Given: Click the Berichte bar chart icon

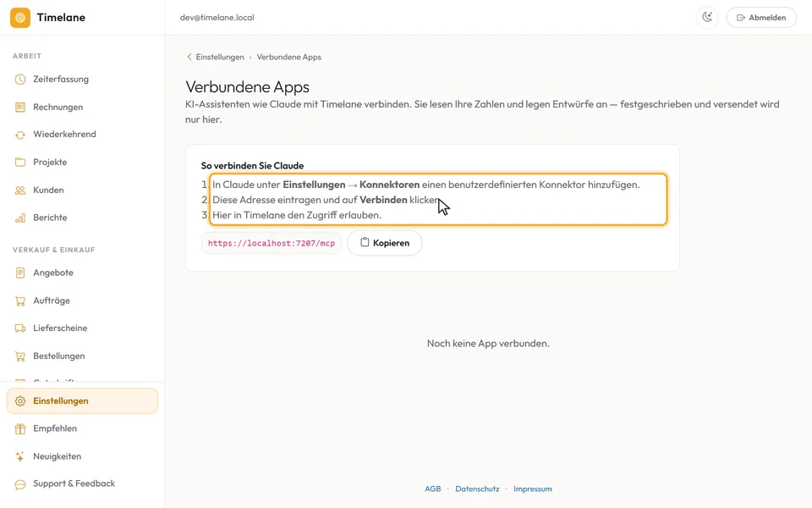Looking at the screenshot, I should pos(20,218).
